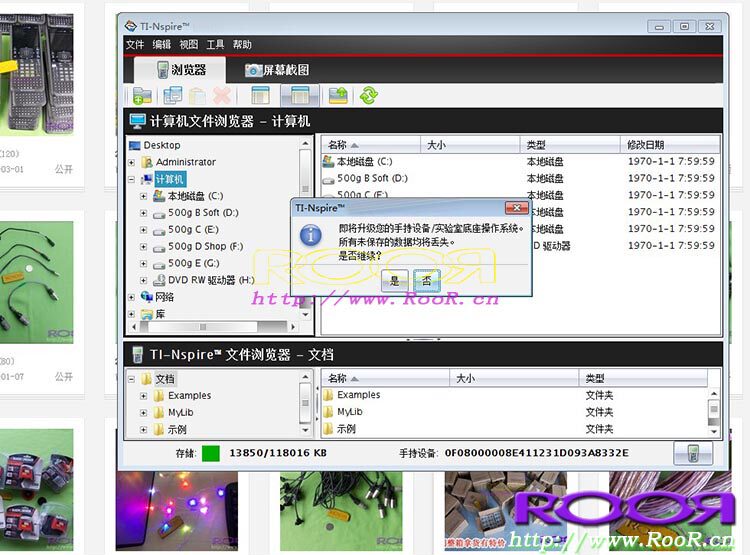Click handheld ID 0F08000008E411231D093A8332E

point(537,453)
